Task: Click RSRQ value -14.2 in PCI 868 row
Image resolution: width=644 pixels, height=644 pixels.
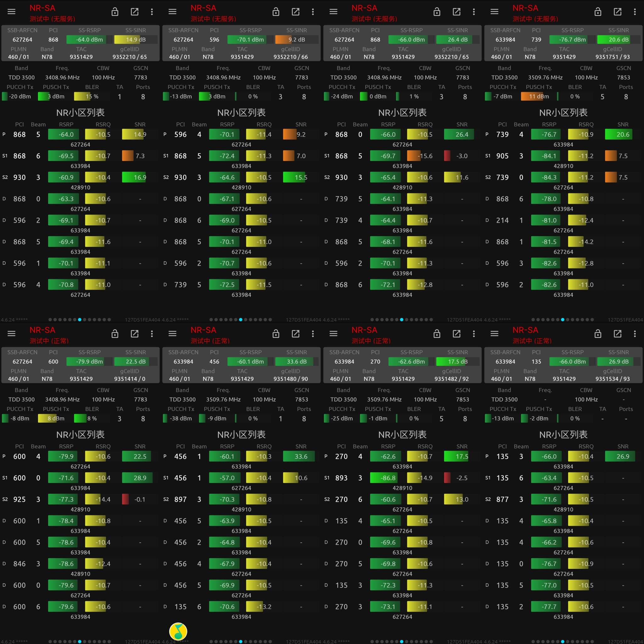Action: coord(586,242)
